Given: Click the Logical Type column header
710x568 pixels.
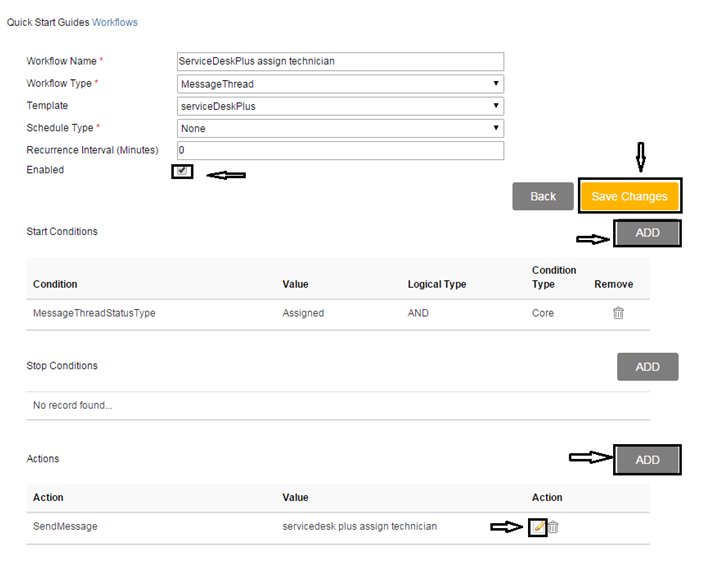Looking at the screenshot, I should click(x=437, y=284).
